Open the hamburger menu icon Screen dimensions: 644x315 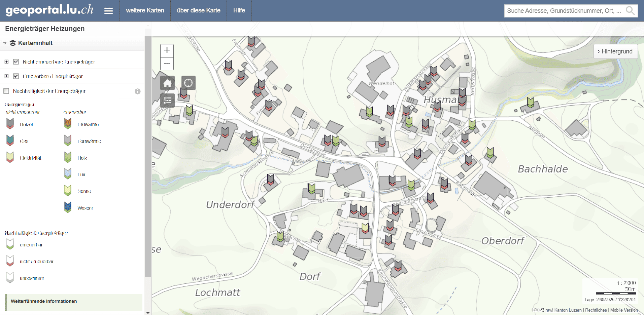click(x=108, y=11)
